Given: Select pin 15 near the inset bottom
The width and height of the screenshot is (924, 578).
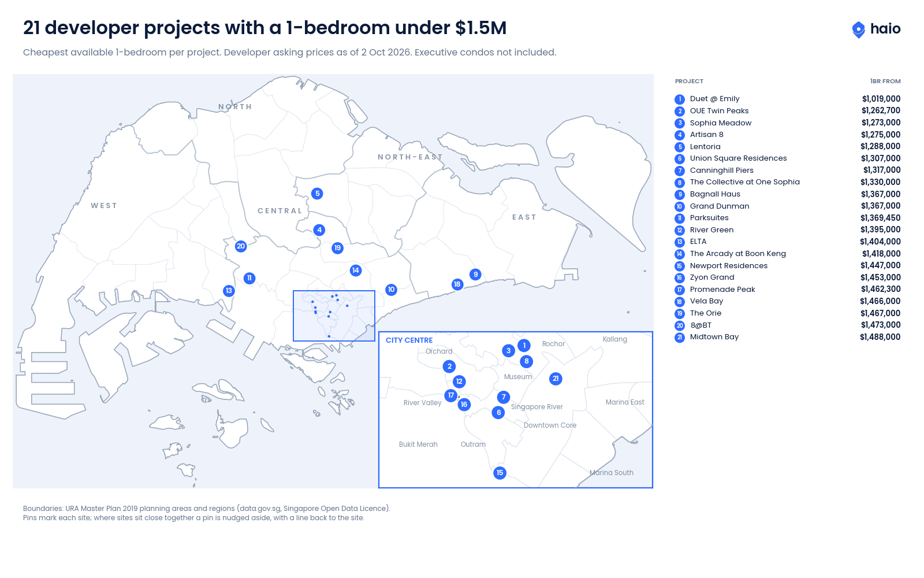Looking at the screenshot, I should (x=500, y=473).
